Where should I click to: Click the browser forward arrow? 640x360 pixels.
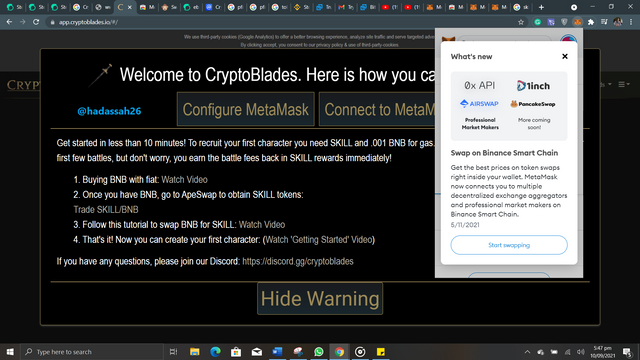22,22
